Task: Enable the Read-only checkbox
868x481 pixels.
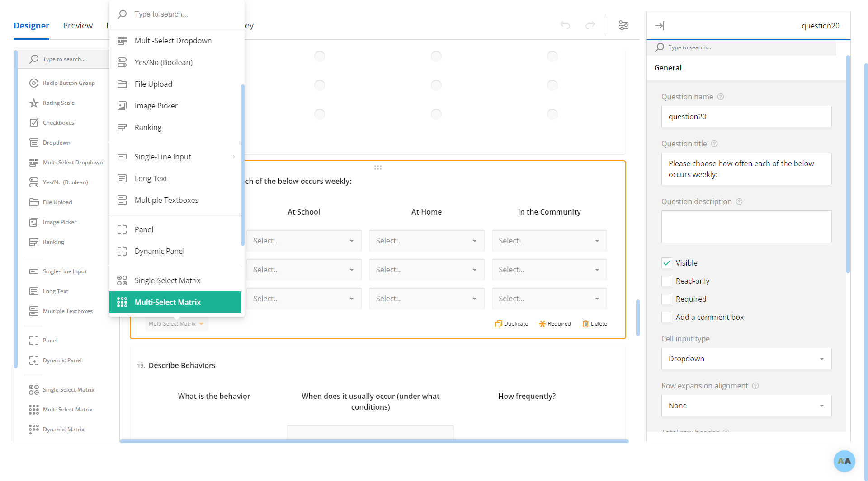Action: [667, 281]
